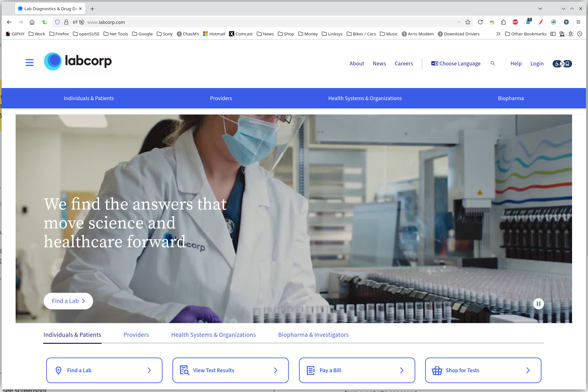This screenshot has width=588, height=392.
Task: Expand the Music bookmarks folder
Action: point(388,34)
